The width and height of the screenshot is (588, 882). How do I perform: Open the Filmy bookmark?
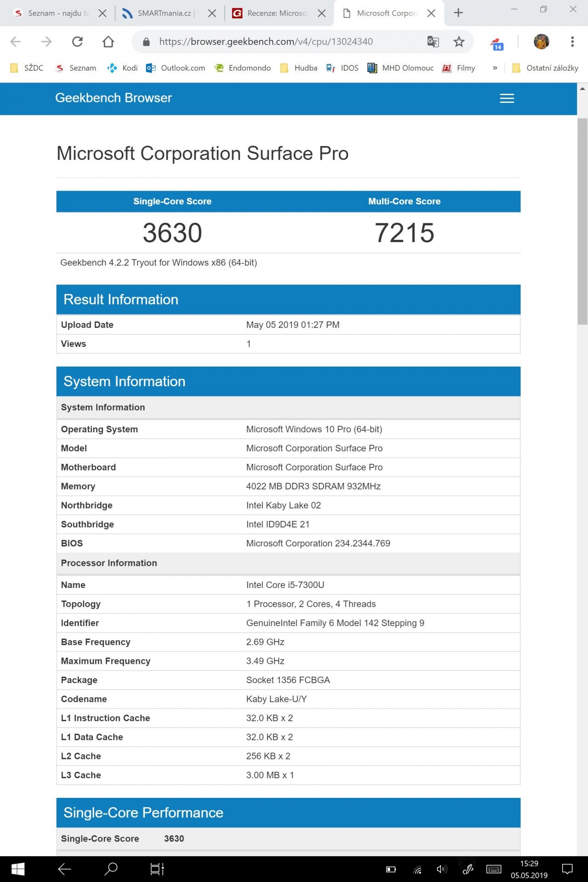tap(458, 68)
